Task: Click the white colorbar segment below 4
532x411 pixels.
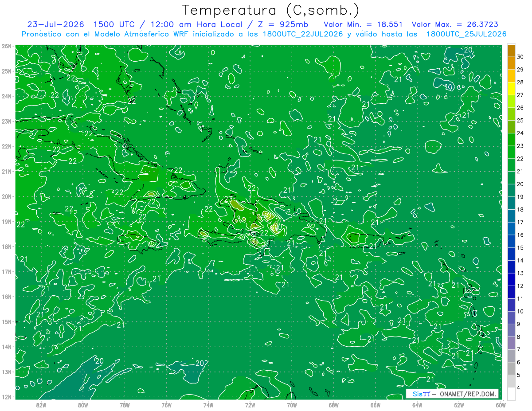Action: pos(511,393)
